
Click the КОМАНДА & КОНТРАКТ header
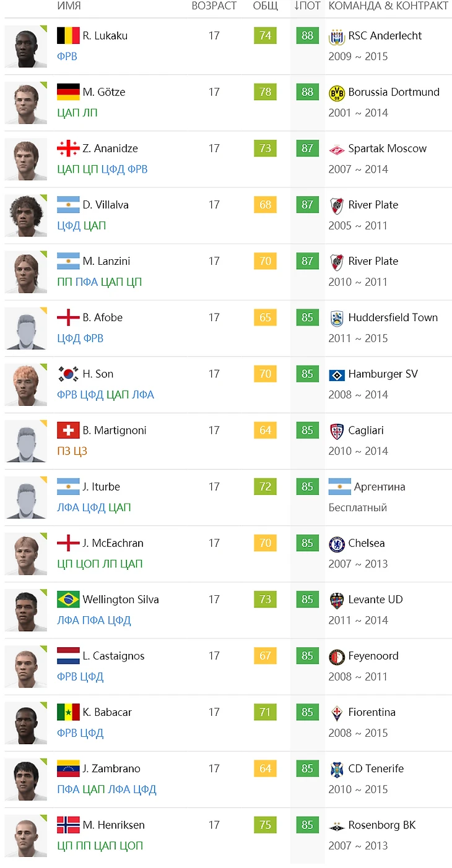pyautogui.click(x=388, y=6)
